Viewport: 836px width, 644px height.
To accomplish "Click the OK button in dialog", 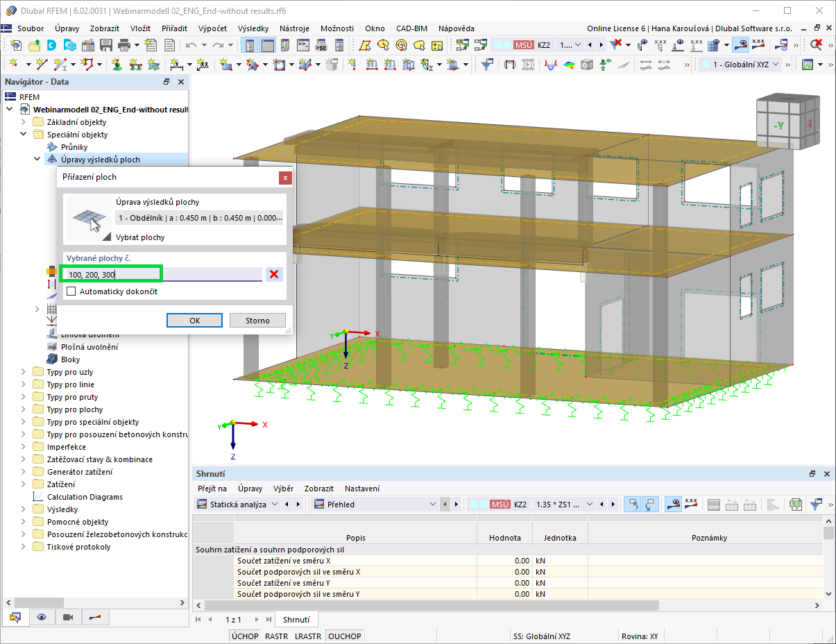I will point(194,321).
